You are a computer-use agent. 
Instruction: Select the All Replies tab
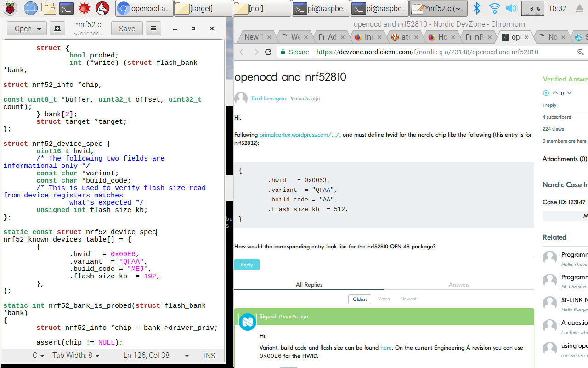309,285
